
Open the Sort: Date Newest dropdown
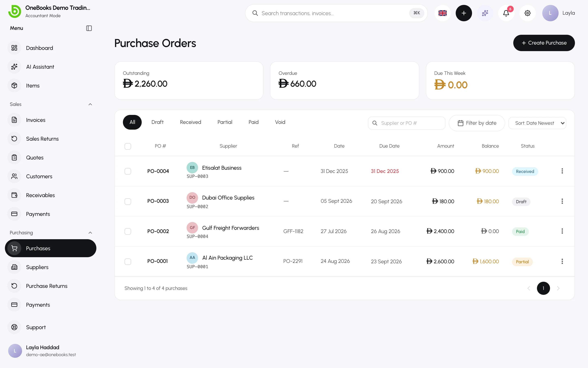tap(537, 123)
